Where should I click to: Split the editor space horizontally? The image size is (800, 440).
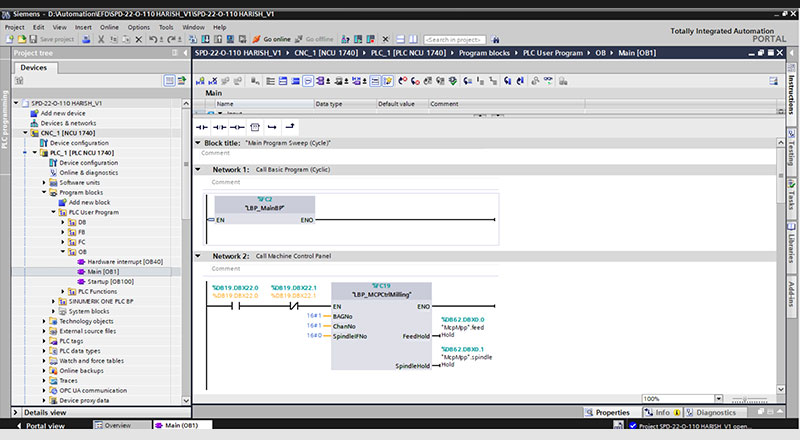click(x=401, y=39)
